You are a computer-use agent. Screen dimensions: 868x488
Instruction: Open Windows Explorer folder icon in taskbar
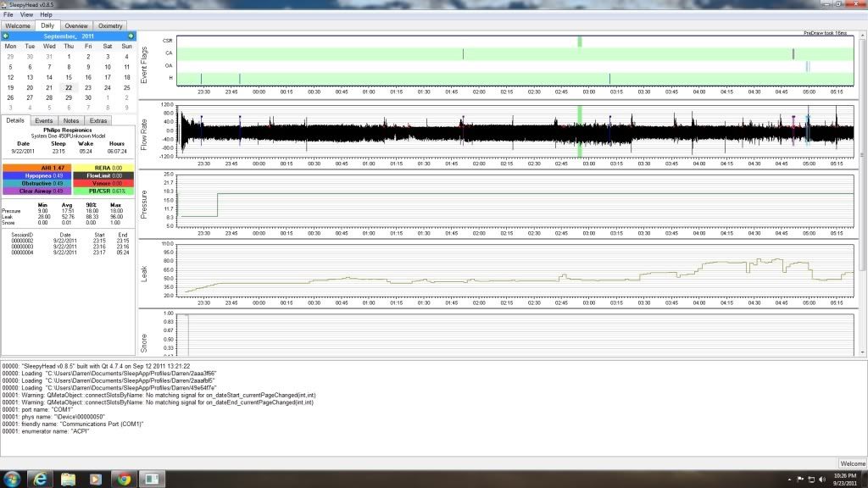(x=68, y=479)
